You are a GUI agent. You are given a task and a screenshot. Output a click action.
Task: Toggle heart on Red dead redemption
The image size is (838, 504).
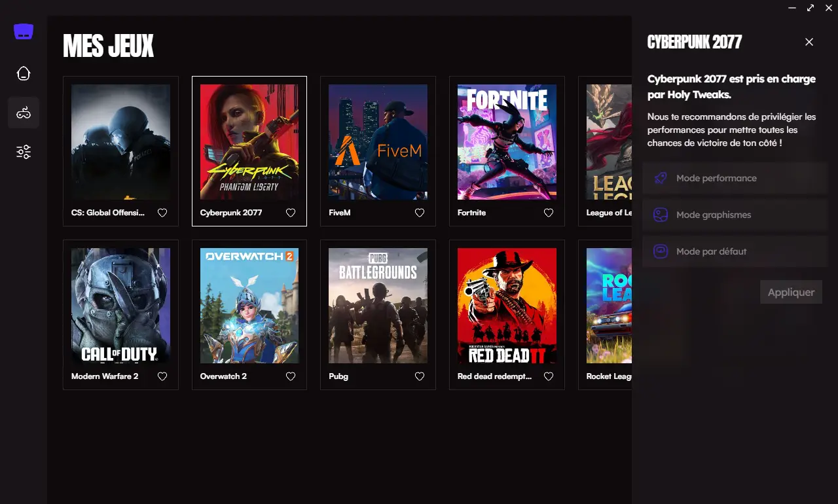[x=549, y=376]
